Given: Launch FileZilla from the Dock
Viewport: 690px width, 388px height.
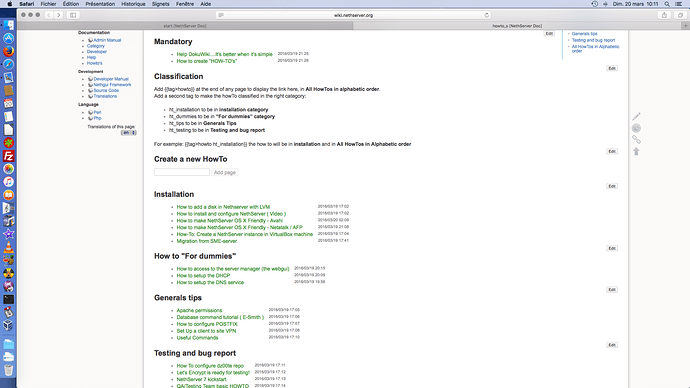Looking at the screenshot, I should tap(8, 156).
